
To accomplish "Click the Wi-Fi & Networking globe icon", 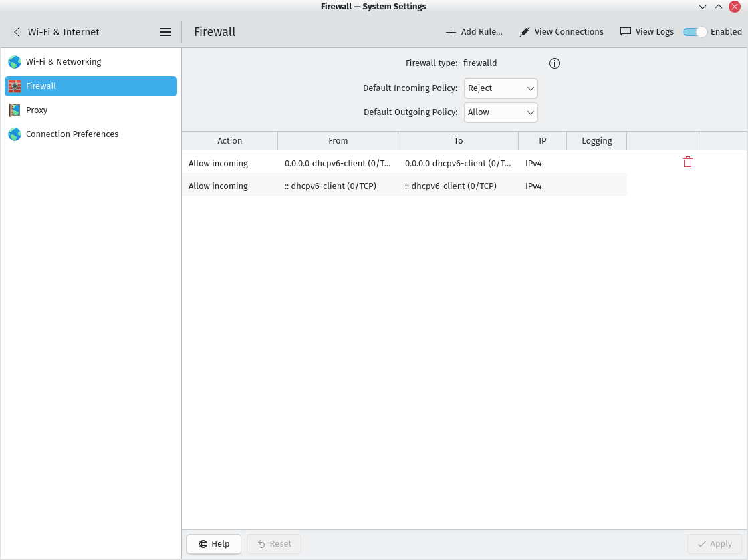I will pos(15,62).
